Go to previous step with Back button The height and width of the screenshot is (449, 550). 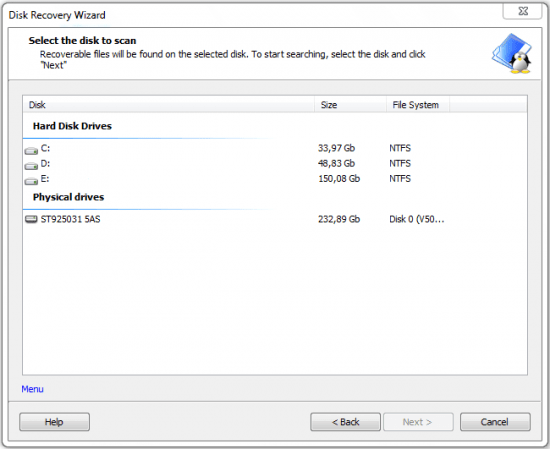pyautogui.click(x=346, y=422)
